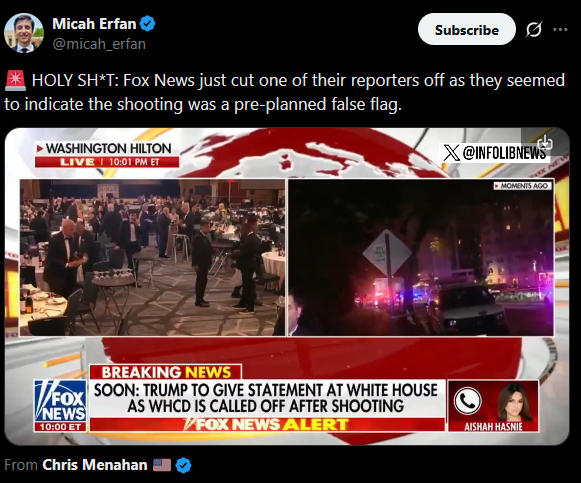Click the X @INFOLIBNEWS watermark
The width and height of the screenshot is (581, 483).
pos(494,152)
